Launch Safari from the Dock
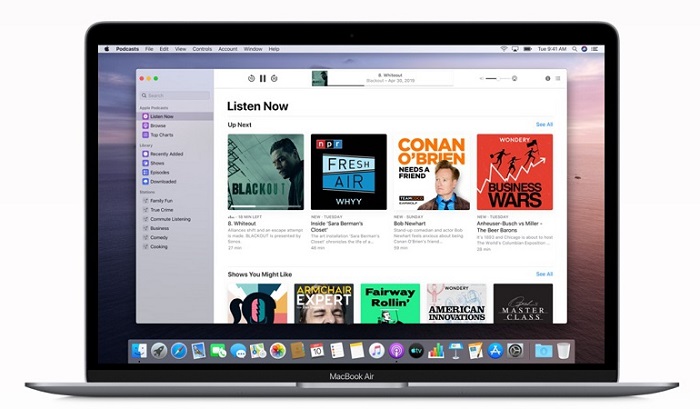Viewport: 700px width, 409px height. pyautogui.click(x=179, y=351)
